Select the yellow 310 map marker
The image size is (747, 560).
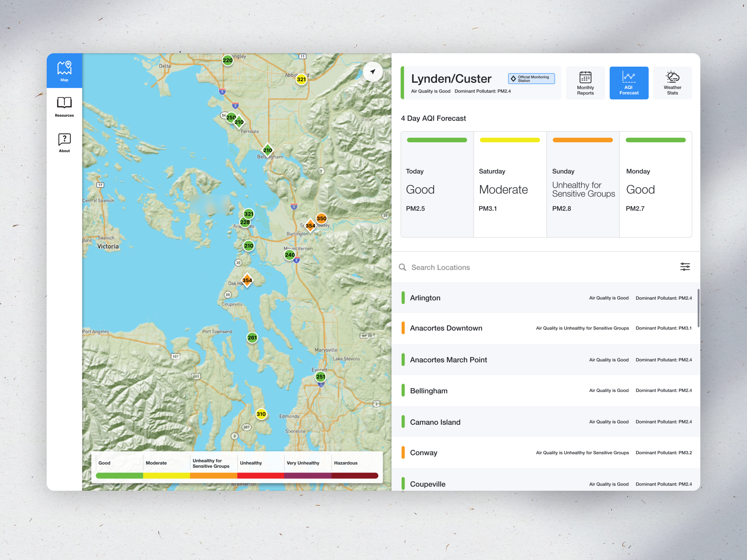(x=261, y=414)
